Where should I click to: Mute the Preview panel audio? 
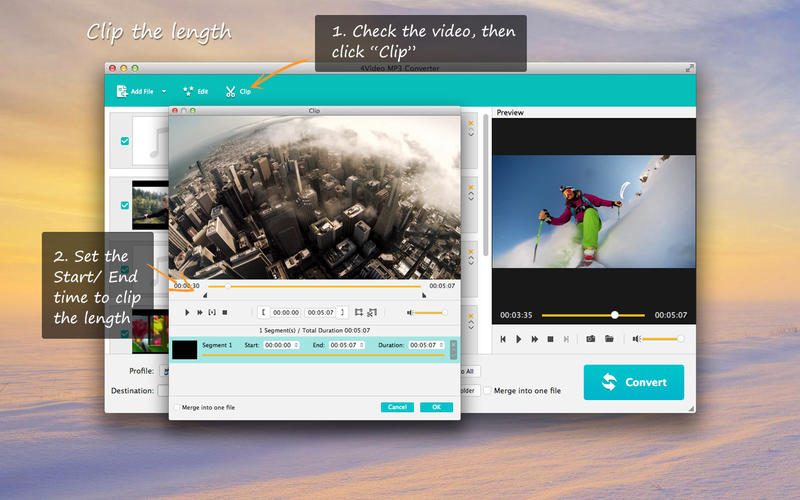coord(636,339)
